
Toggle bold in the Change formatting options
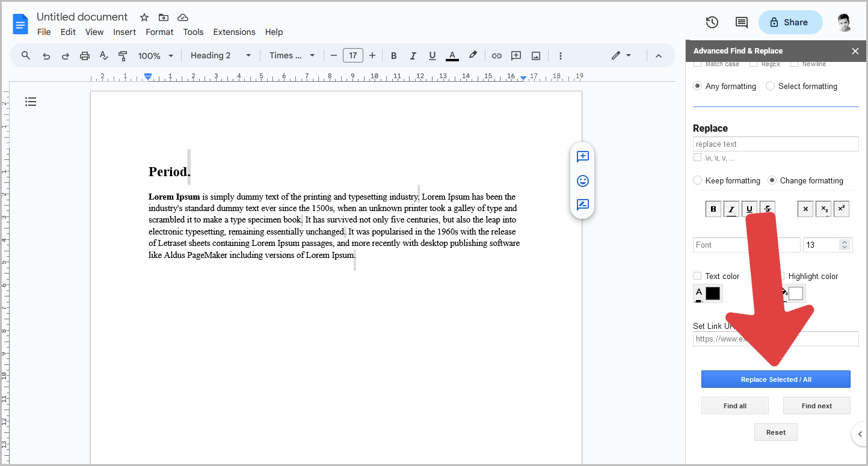[x=713, y=209]
